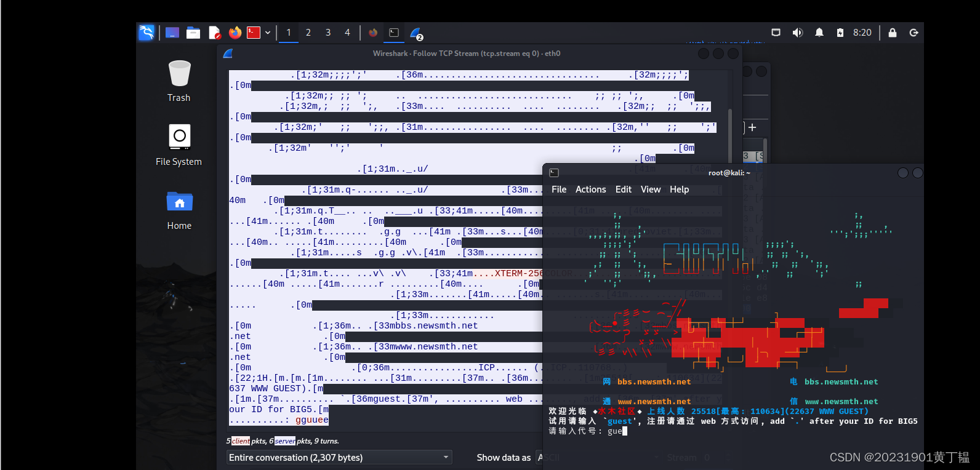Click the Follow TCP Stream vertical scrollbar
The image size is (980, 470).
[x=730, y=135]
